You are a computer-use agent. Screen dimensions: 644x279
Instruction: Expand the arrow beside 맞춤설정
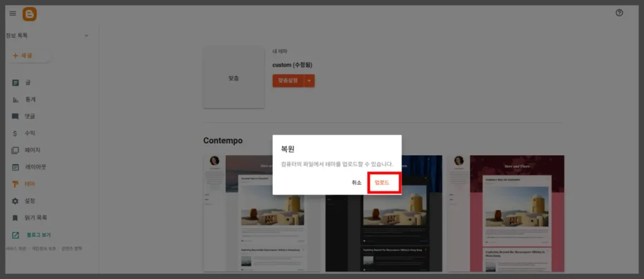click(x=309, y=81)
